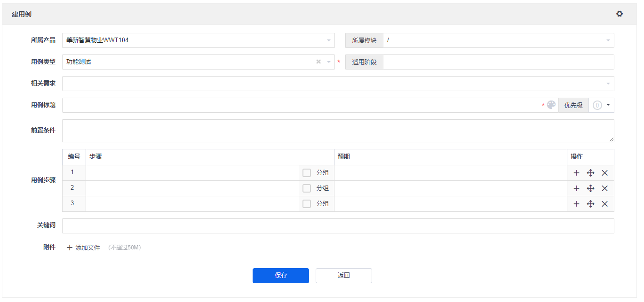Click move handle icon in step row 1
The height and width of the screenshot is (302, 644).
click(591, 173)
